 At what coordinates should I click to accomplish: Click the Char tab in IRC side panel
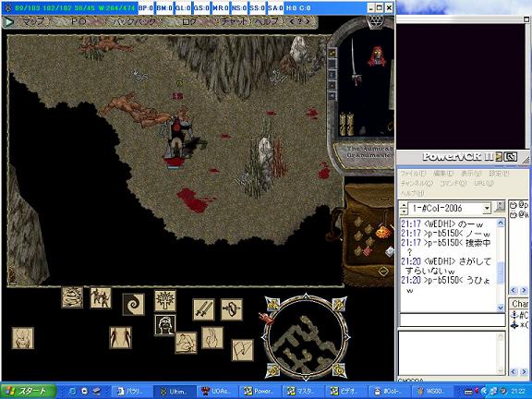pos(519,304)
